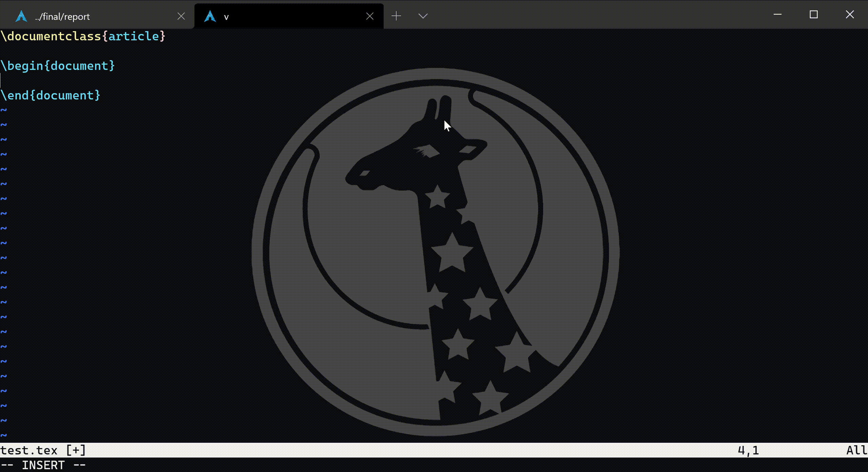Switch to the ../final/report tab
This screenshot has height=472, width=868.
point(97,16)
